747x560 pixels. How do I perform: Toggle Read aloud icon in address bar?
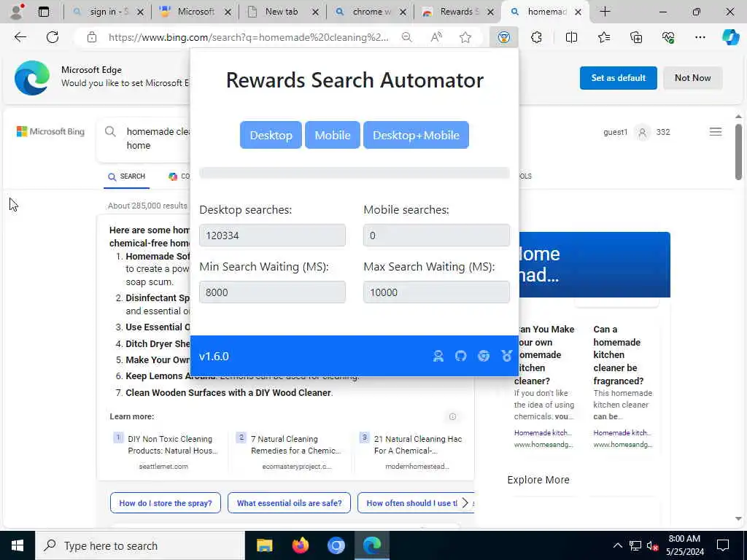pyautogui.click(x=436, y=37)
